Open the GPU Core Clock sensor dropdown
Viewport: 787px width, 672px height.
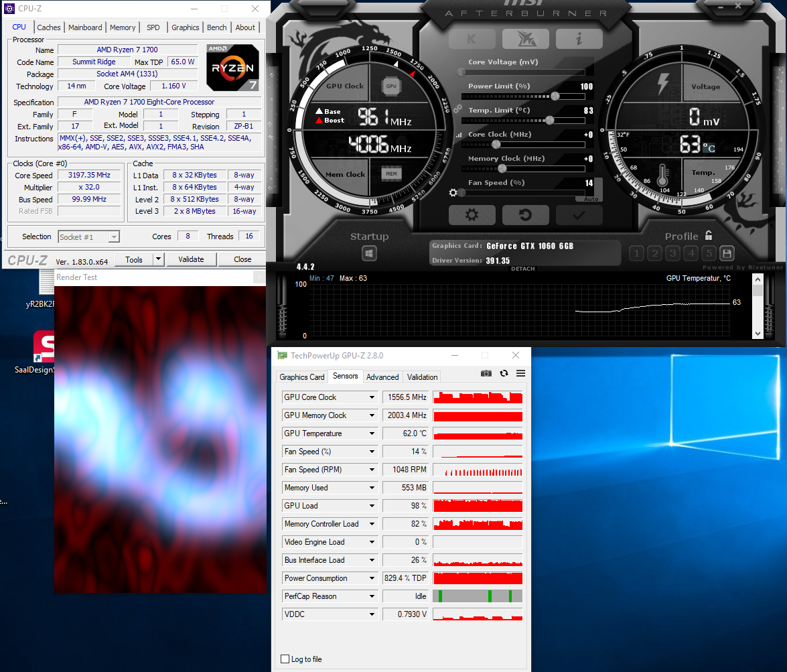click(372, 397)
